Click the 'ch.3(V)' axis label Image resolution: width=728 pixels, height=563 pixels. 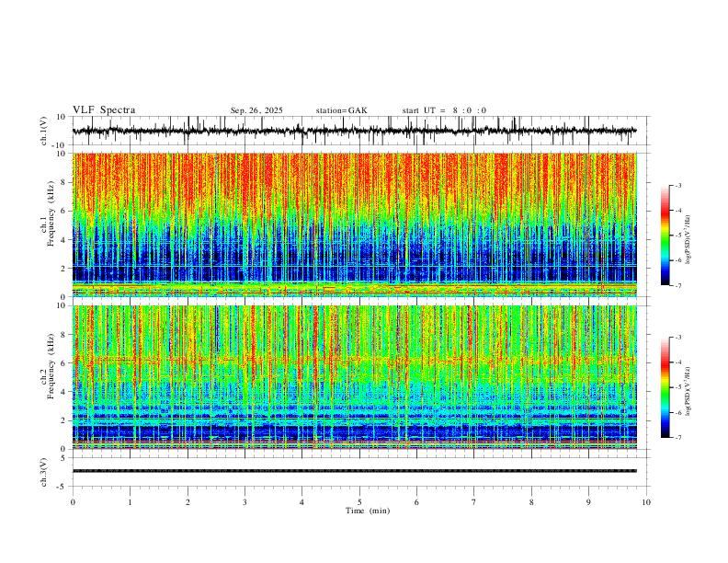point(44,472)
